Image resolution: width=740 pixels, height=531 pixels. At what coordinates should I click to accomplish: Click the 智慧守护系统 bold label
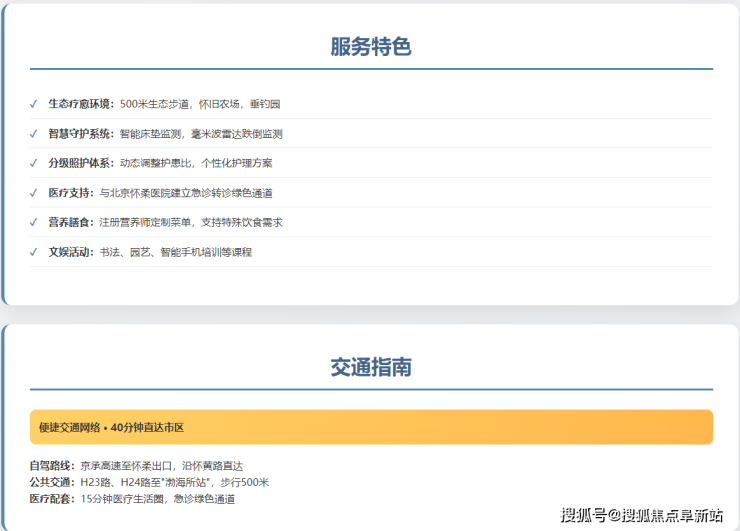[81, 133]
